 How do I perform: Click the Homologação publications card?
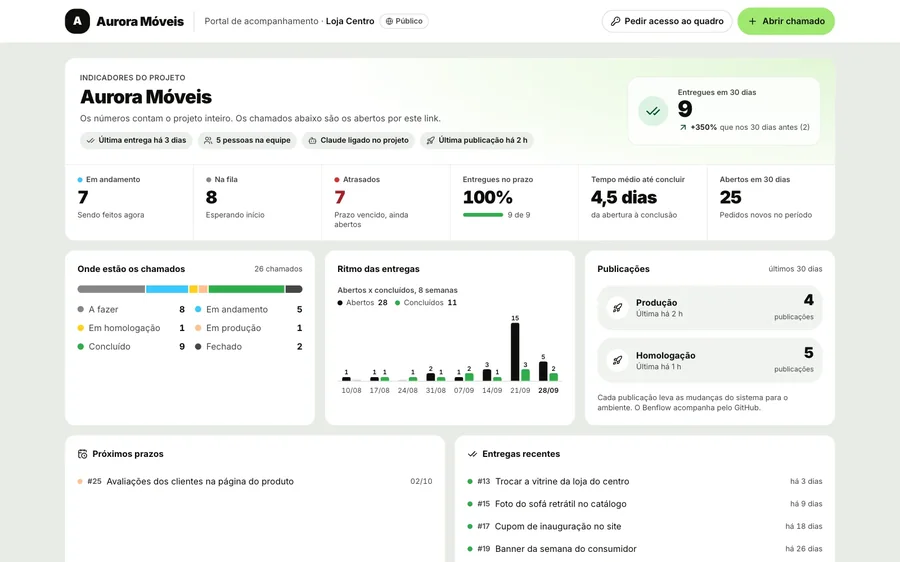[709, 361]
